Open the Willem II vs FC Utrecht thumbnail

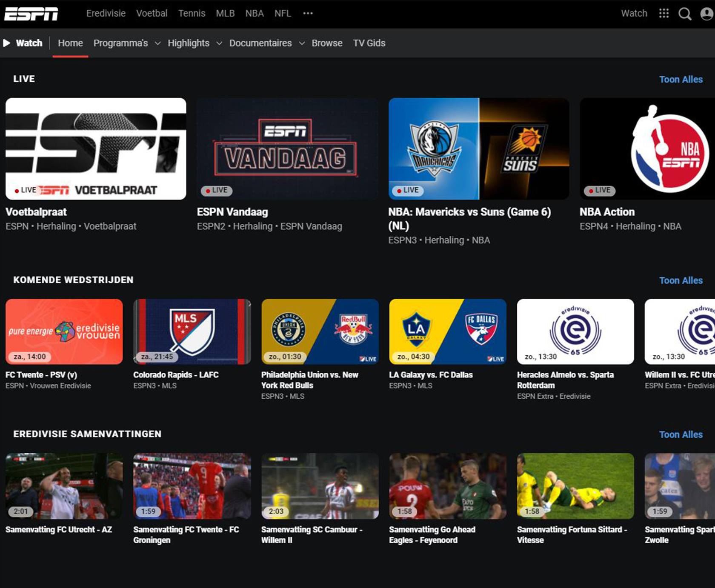[680, 331]
